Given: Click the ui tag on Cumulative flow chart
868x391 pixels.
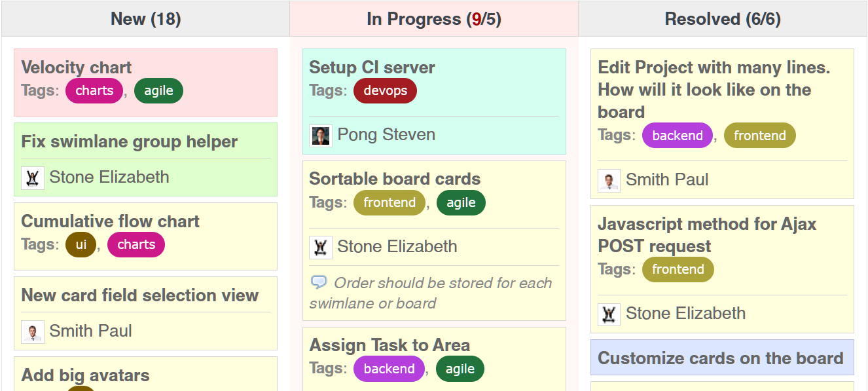Looking at the screenshot, I should (81, 244).
